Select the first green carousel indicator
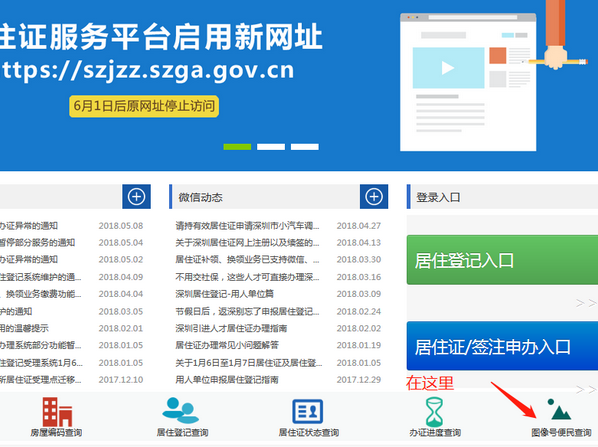 point(237,147)
